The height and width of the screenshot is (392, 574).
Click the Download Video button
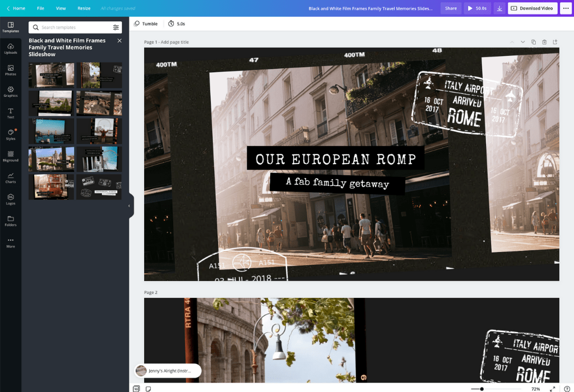(x=532, y=8)
